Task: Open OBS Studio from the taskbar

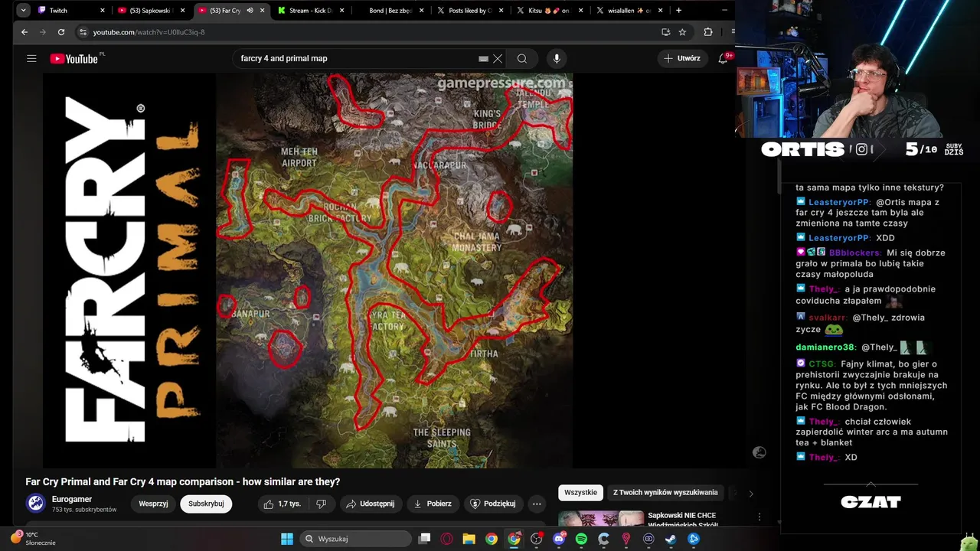Action: point(537,539)
